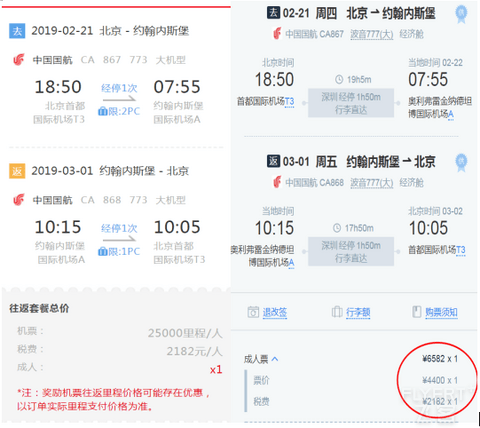Click red x1 adult count
The width and height of the screenshot is (480, 428).
(216, 370)
